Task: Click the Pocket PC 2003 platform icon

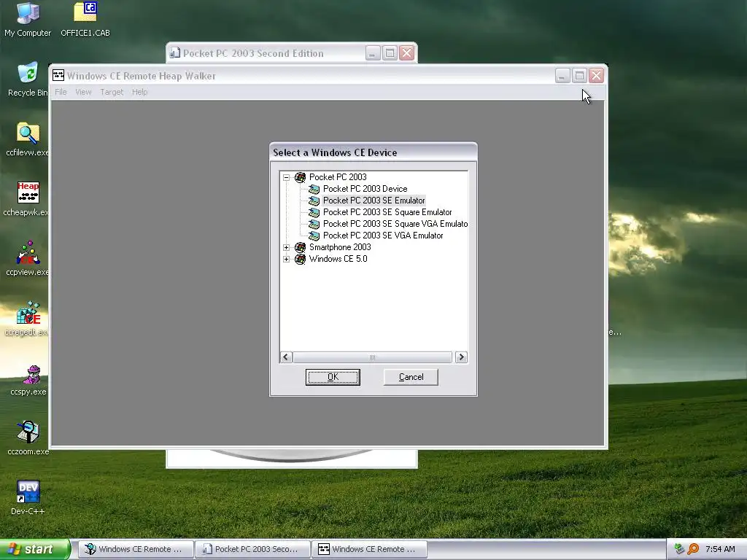Action: pyautogui.click(x=300, y=178)
